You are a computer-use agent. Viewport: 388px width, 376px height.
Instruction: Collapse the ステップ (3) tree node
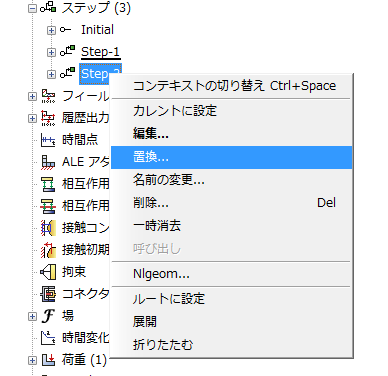point(32,8)
